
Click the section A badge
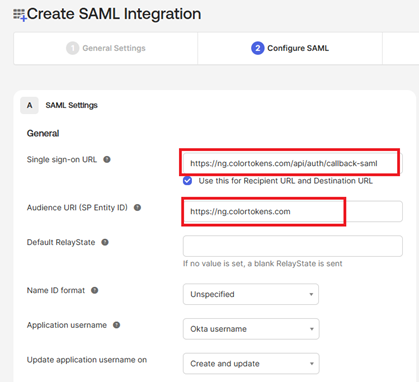[29, 105]
